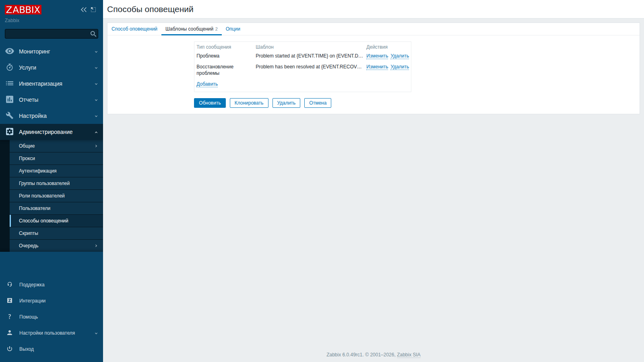
Task: Switch to the Опции tab
Action: click(x=233, y=29)
